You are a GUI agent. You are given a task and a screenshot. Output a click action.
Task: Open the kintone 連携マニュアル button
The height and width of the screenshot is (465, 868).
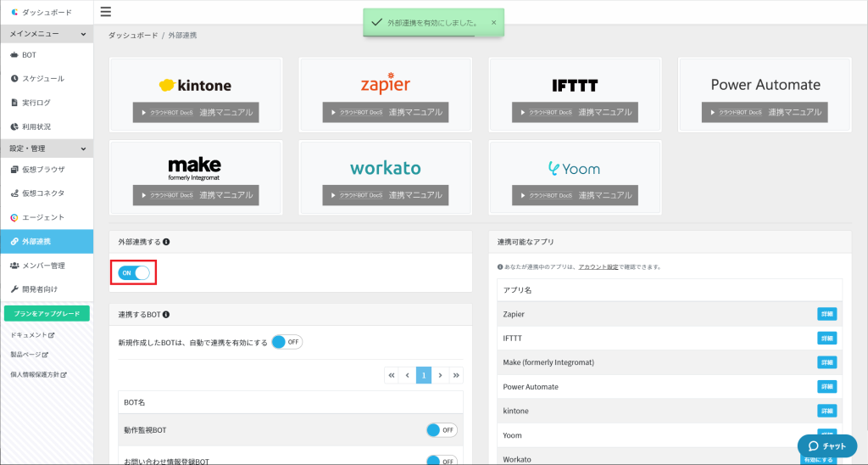pyautogui.click(x=196, y=112)
